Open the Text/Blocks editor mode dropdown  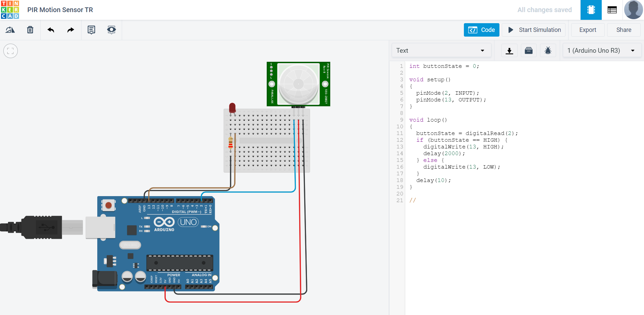[x=441, y=50]
